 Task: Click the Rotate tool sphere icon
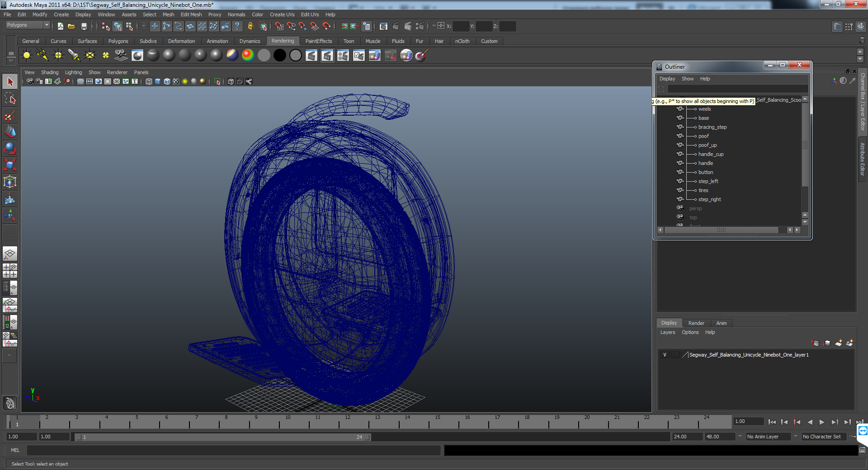tap(10, 148)
